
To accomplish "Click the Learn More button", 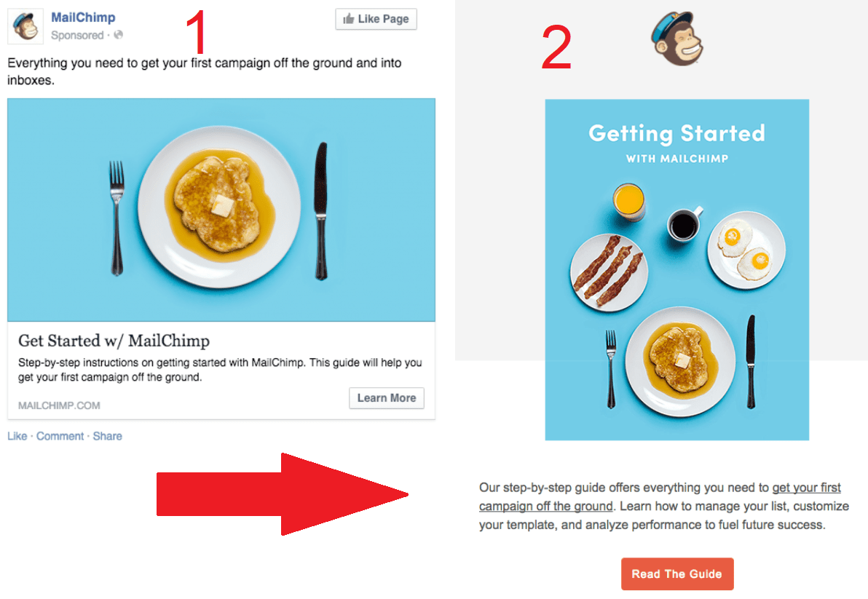I will pyautogui.click(x=386, y=398).
